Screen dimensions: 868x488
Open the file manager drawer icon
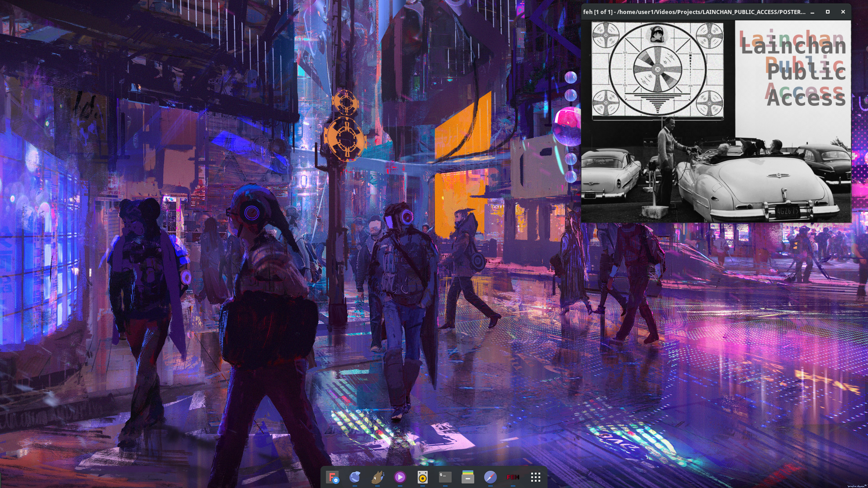tap(468, 477)
